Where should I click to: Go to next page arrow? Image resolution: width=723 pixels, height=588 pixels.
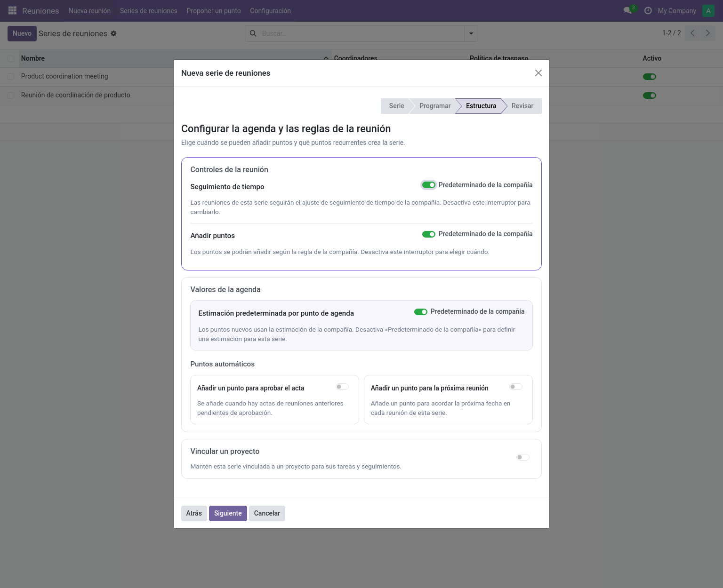pos(707,33)
